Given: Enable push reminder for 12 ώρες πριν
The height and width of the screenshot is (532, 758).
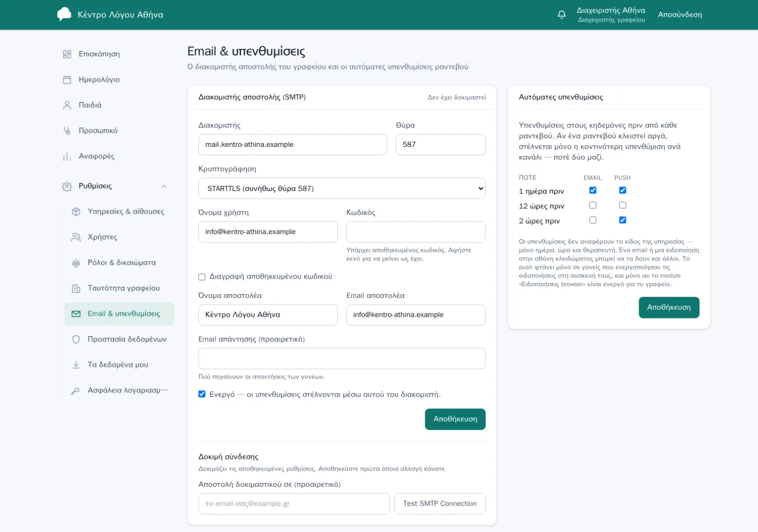Looking at the screenshot, I should (623, 205).
